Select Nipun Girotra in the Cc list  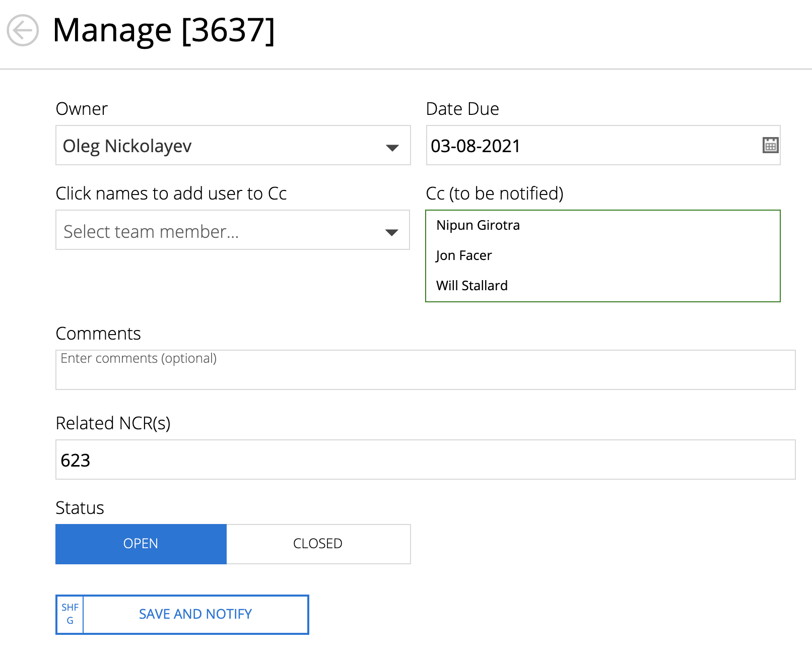478,225
